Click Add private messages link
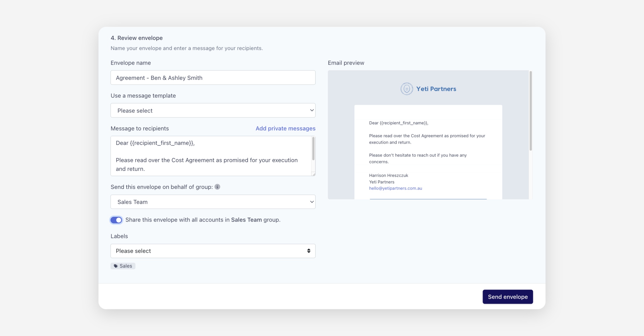644x336 pixels. (x=285, y=128)
